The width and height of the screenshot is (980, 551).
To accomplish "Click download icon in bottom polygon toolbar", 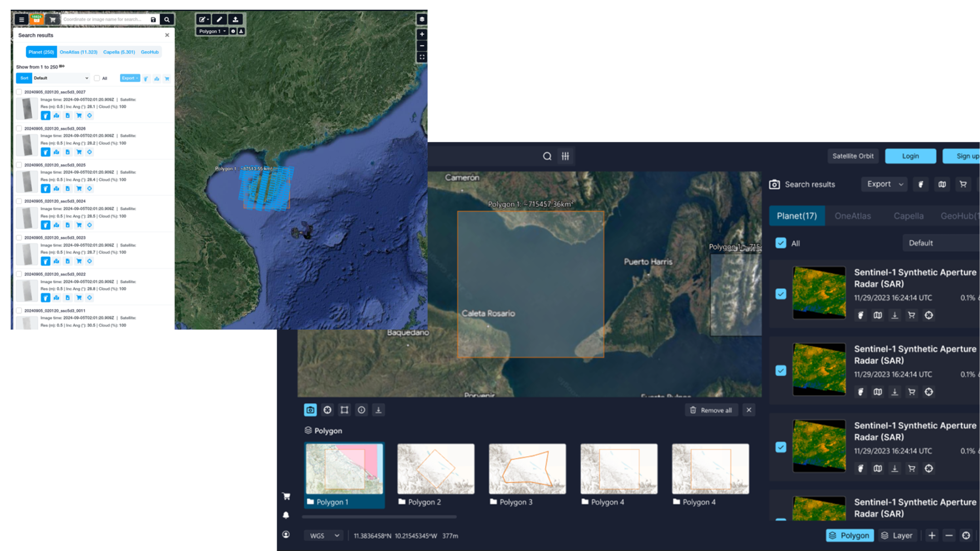I will (378, 410).
